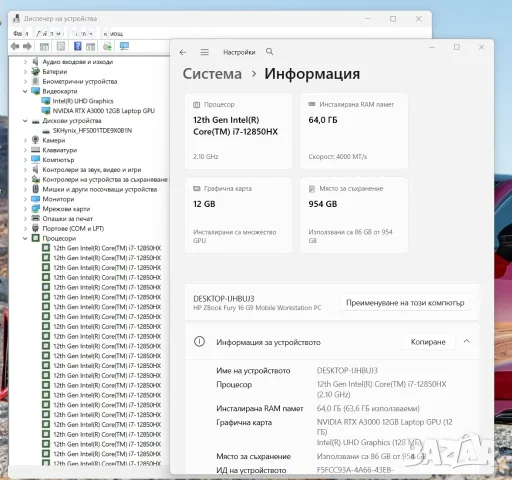Open the Файл menu in Device Manager

click(x=21, y=34)
